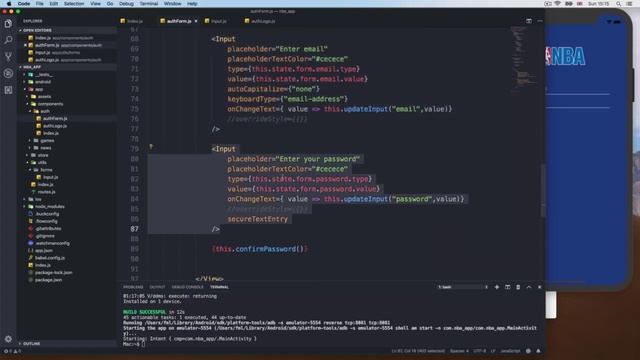
Task: Click the Spaces indentation setting in status bar
Action: (x=459, y=351)
